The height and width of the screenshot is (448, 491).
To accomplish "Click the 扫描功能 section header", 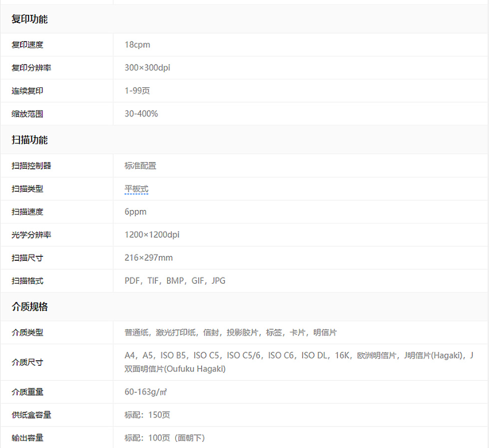I will click(x=30, y=140).
